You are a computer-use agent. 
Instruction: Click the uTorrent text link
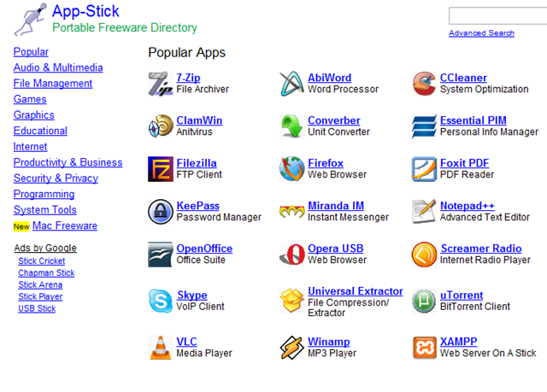pos(462,295)
